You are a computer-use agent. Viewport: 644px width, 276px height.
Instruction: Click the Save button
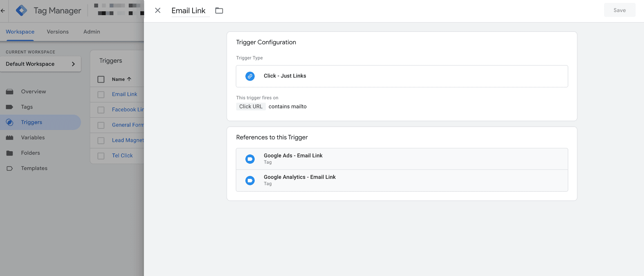click(620, 10)
